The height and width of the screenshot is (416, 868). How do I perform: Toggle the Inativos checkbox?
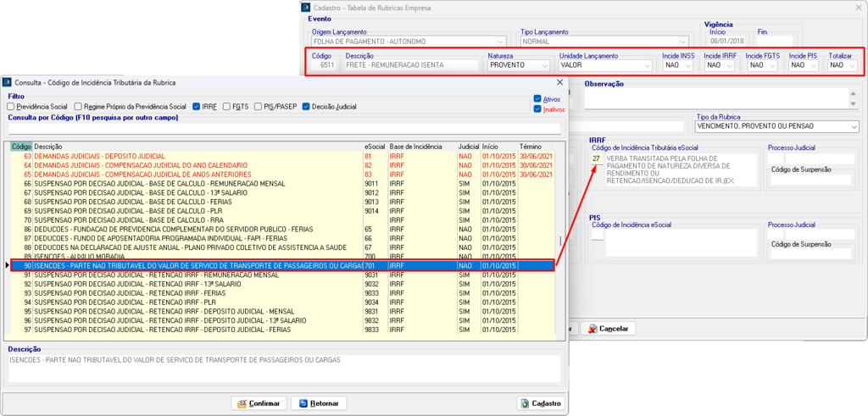tap(537, 108)
